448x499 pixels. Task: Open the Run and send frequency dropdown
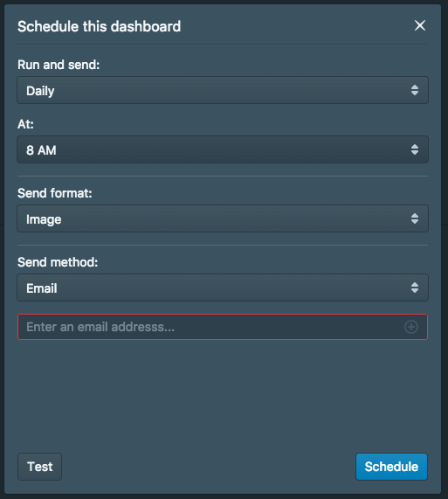(223, 90)
